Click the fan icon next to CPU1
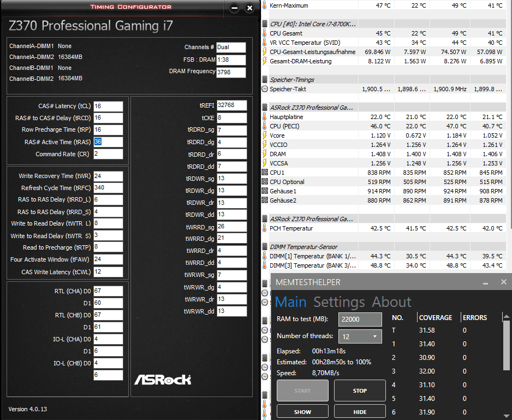Viewport: 512px width, 420px height. coord(265,172)
